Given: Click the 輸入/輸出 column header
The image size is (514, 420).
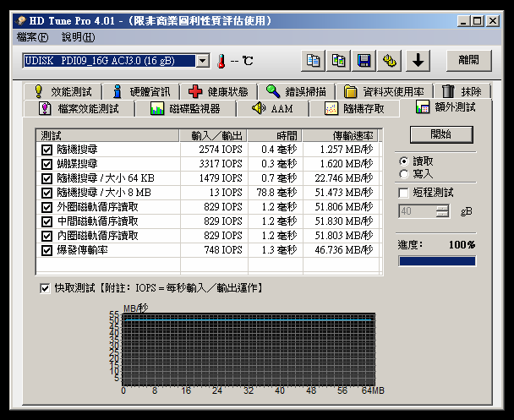Looking at the screenshot, I should coord(213,135).
